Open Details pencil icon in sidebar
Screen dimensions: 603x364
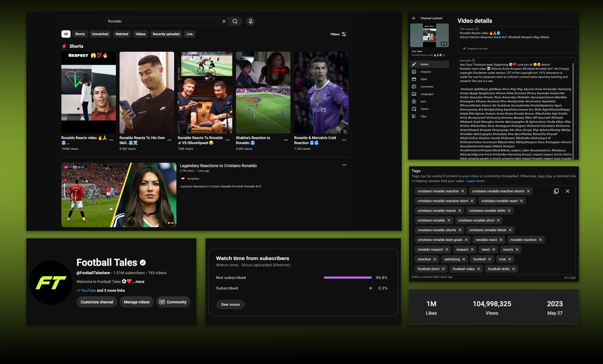pos(414,64)
